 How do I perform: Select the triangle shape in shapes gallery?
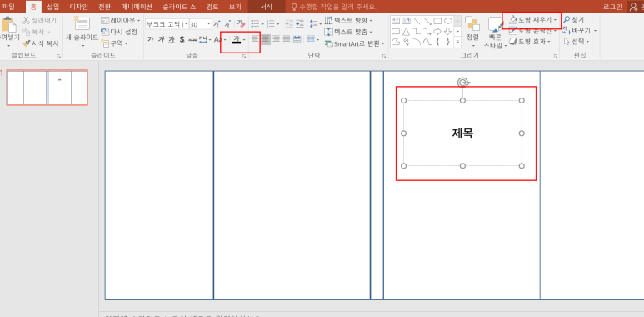click(x=407, y=31)
